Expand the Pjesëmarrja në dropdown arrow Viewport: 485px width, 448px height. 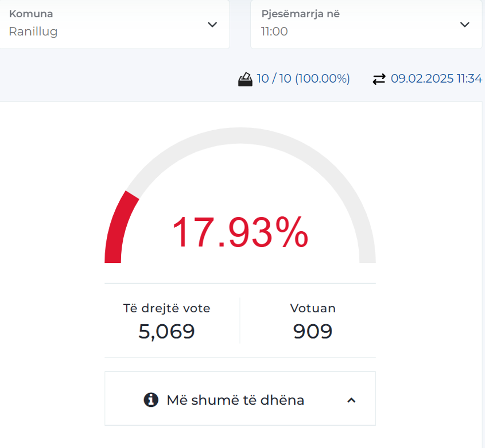pyautogui.click(x=464, y=25)
